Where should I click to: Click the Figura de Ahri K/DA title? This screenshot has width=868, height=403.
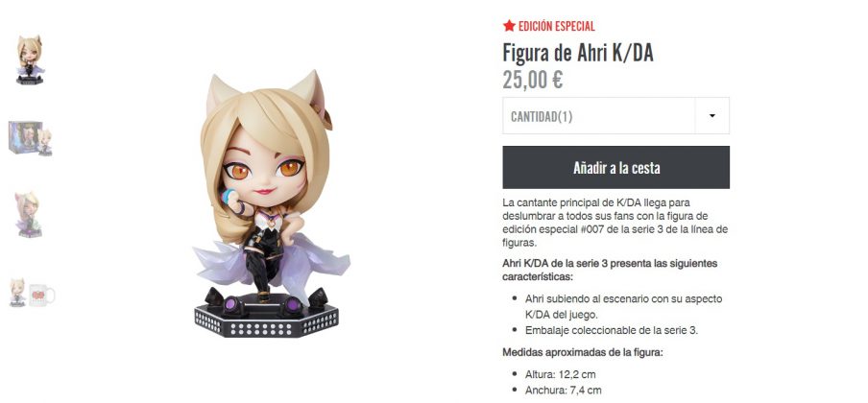click(578, 53)
